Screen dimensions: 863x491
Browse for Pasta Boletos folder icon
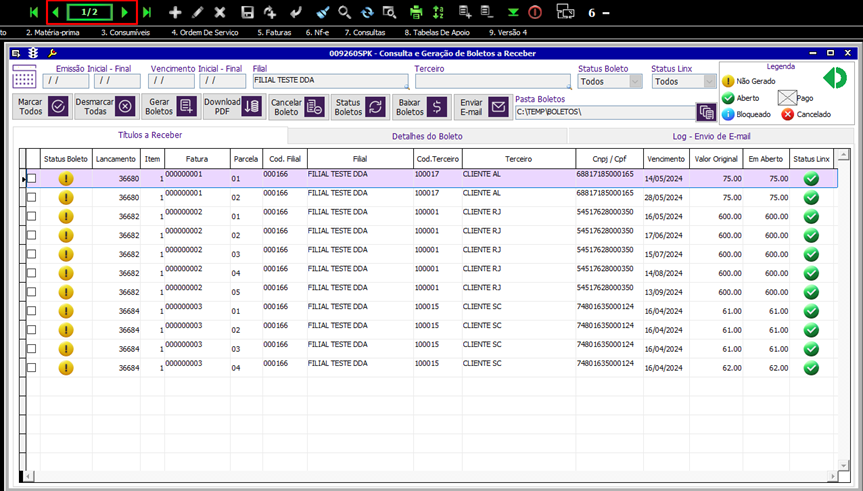point(706,112)
